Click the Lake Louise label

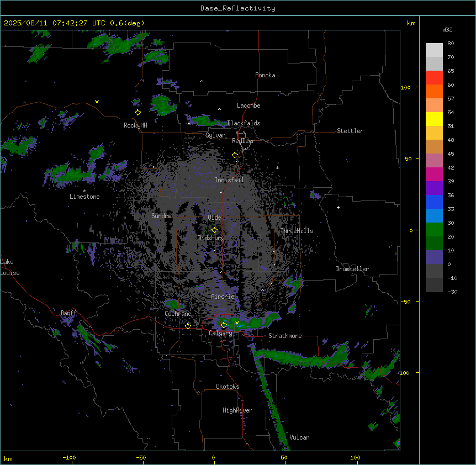10,267
